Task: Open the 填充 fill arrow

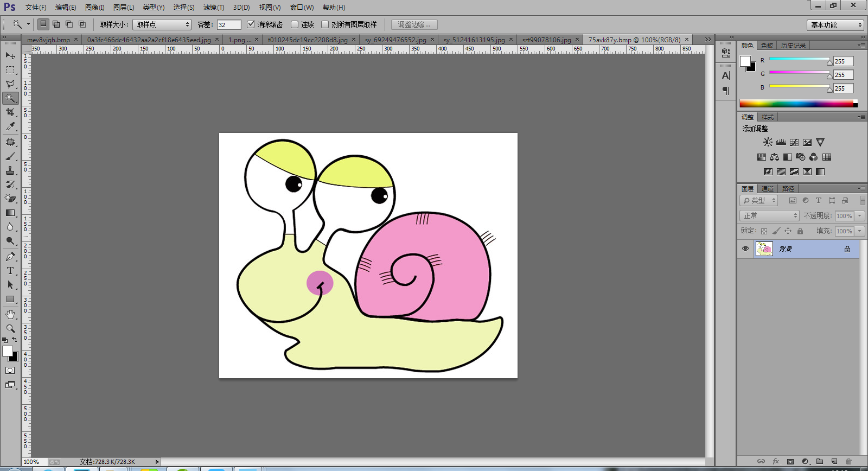Action: [x=860, y=231]
